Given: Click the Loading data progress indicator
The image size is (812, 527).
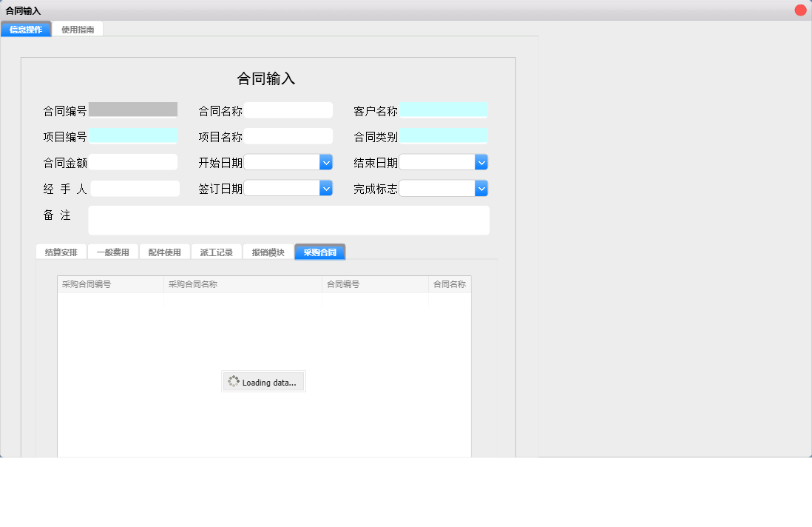Looking at the screenshot, I should (x=263, y=381).
